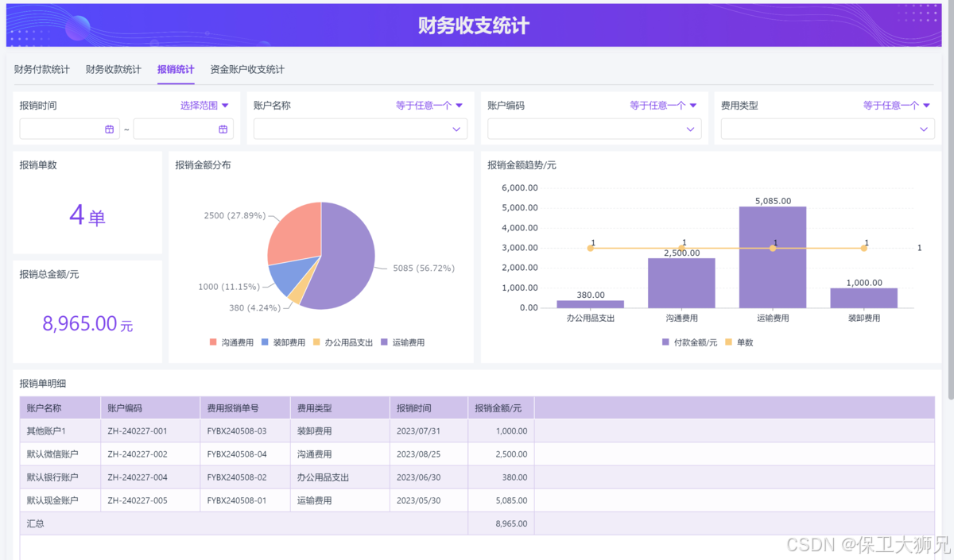The height and width of the screenshot is (560, 954).
Task: Click reimbursement number FYBX240508-04
Action: 237,454
